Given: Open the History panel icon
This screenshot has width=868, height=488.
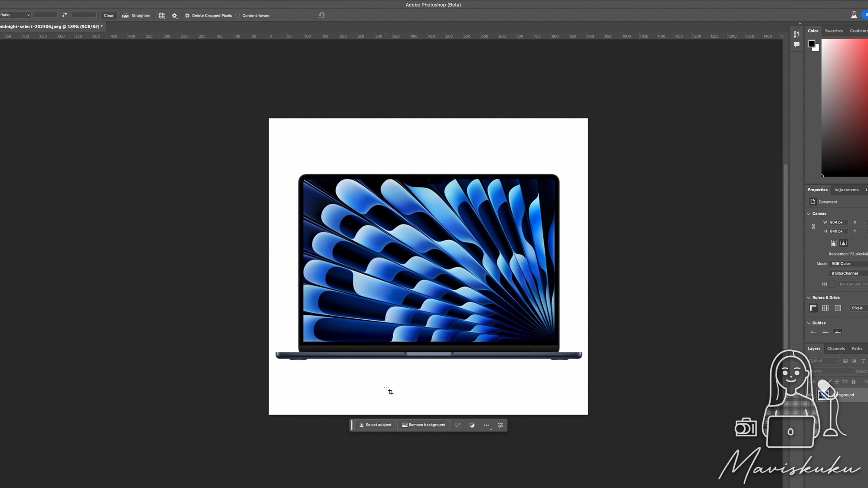Looking at the screenshot, I should point(796,34).
